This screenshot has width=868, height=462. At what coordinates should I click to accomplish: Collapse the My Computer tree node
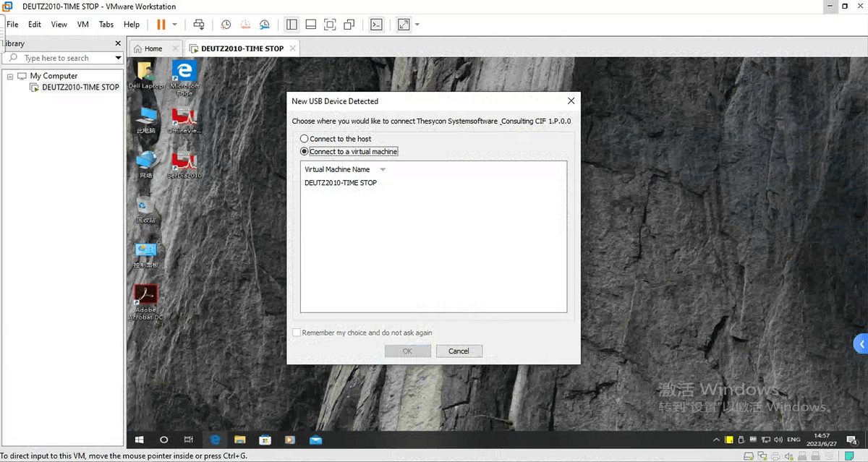pos(10,76)
